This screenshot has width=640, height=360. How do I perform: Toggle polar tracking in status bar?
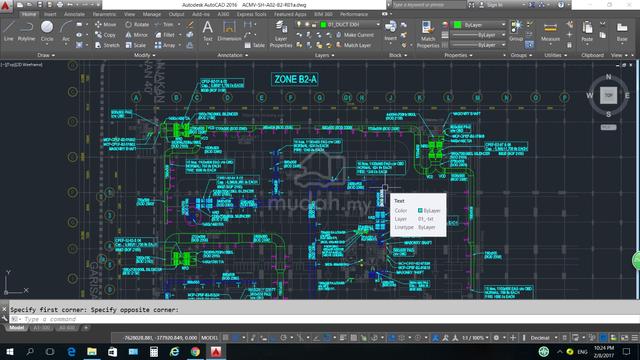[x=283, y=338]
